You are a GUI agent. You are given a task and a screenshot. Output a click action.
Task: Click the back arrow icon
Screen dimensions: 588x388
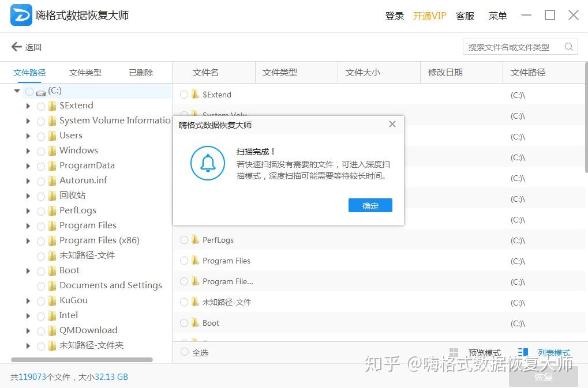pyautogui.click(x=16, y=47)
